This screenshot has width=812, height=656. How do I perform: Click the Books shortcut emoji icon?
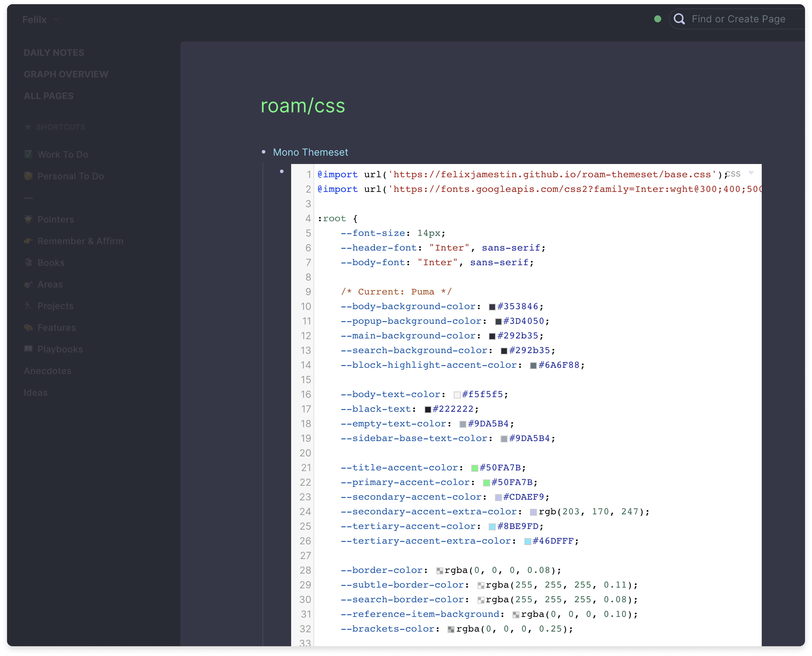pyautogui.click(x=28, y=262)
